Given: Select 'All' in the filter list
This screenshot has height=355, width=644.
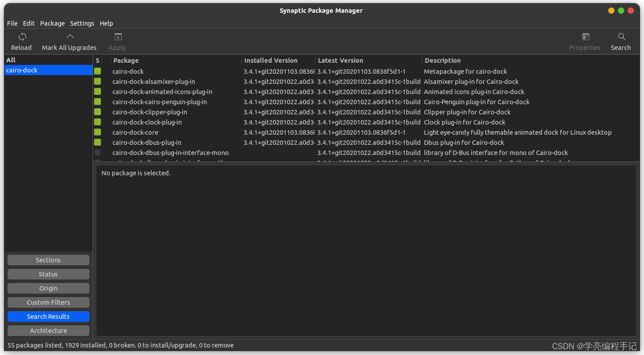Looking at the screenshot, I should tap(49, 60).
